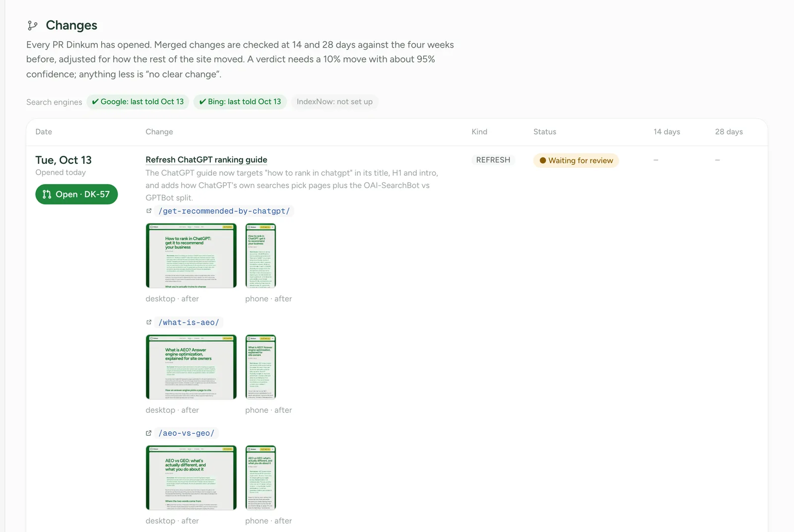794x532 pixels.
Task: Click the Date column header
Action: tap(44, 132)
